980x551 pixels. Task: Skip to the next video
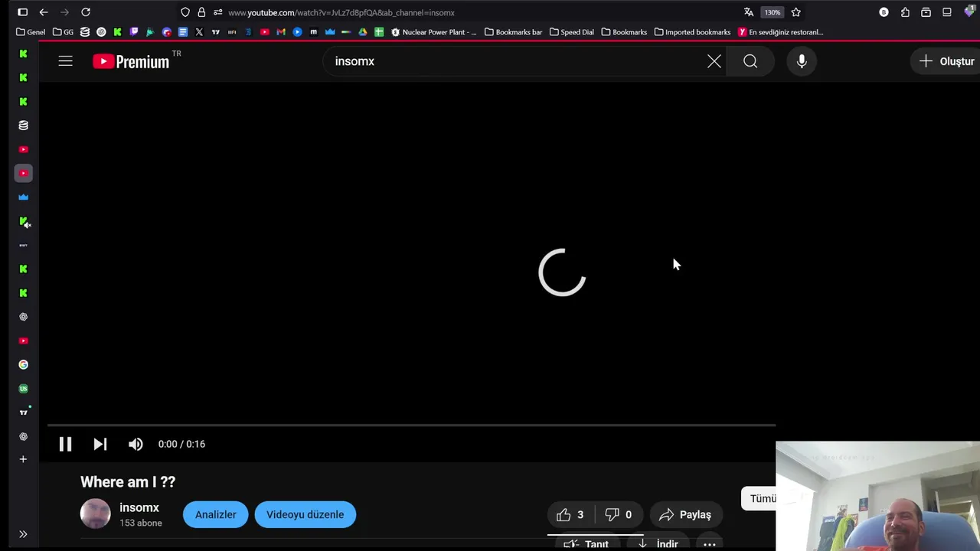point(100,444)
